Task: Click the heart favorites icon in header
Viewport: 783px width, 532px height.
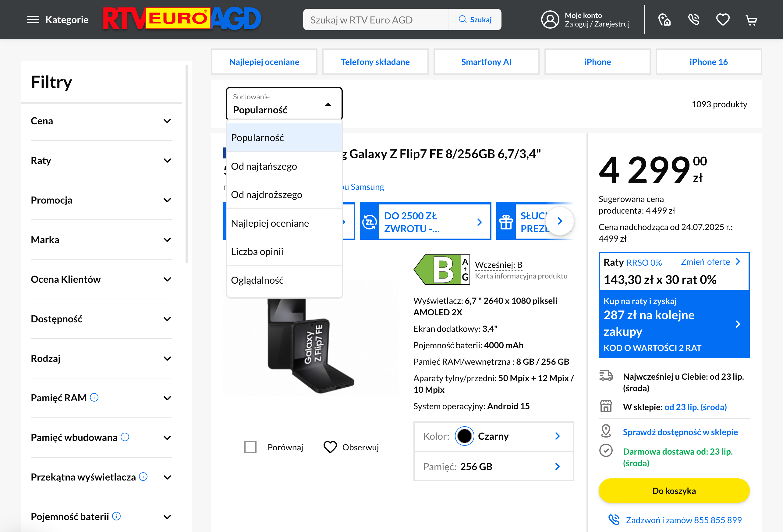Action: point(722,20)
